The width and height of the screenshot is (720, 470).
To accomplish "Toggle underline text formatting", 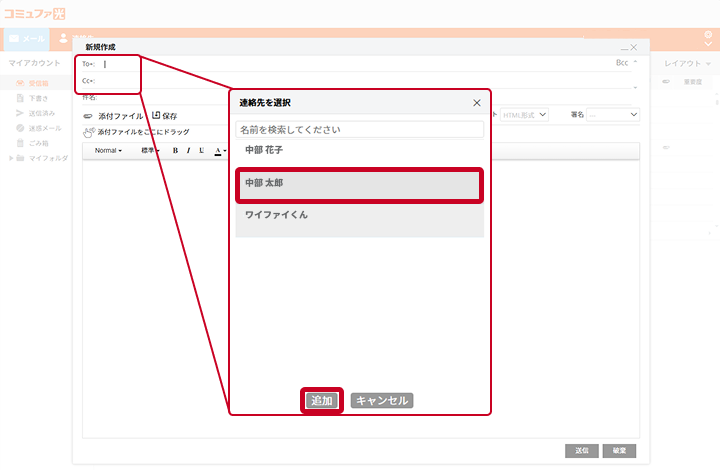I will (202, 151).
